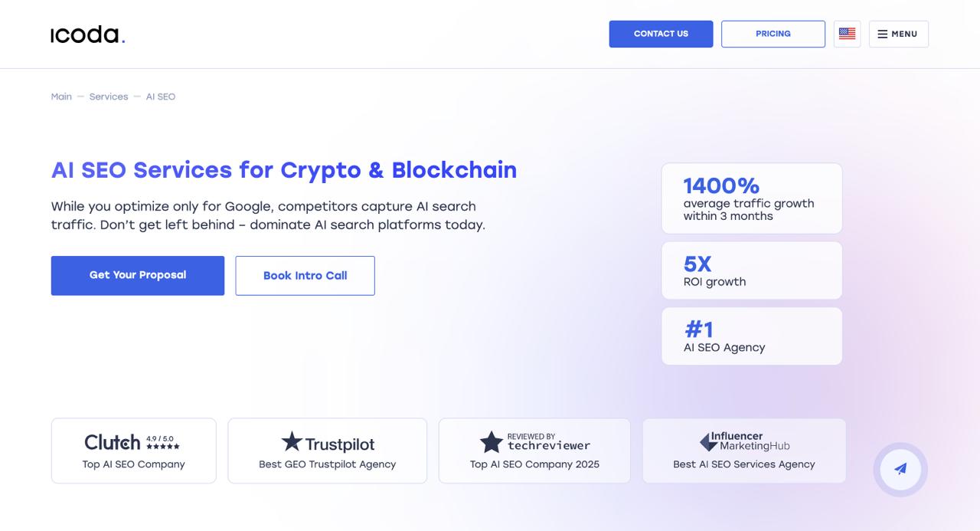Click the techreviewer star icon
The width and height of the screenshot is (980, 531).
[492, 442]
